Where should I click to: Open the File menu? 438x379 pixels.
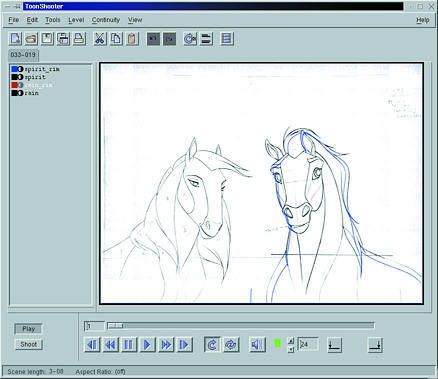point(13,20)
